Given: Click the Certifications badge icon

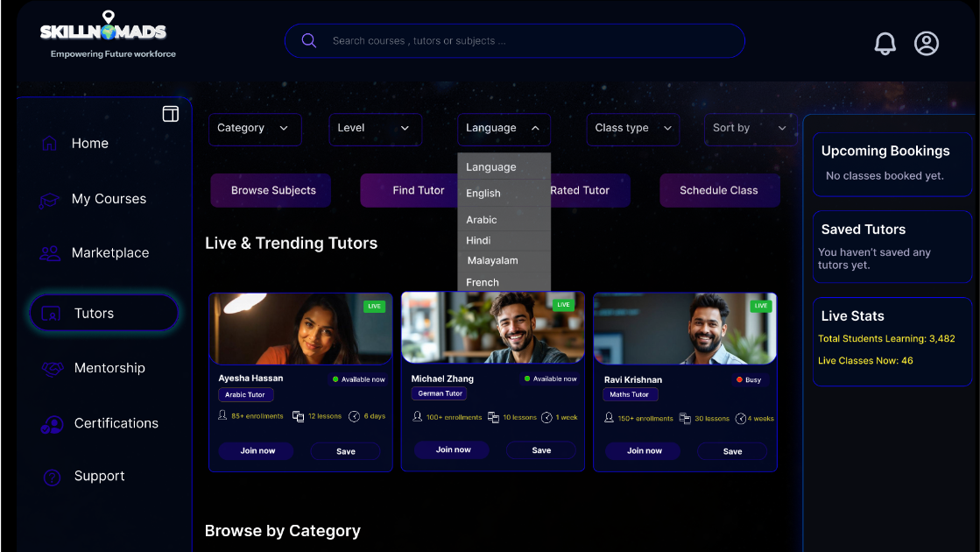Looking at the screenshot, I should 52,424.
